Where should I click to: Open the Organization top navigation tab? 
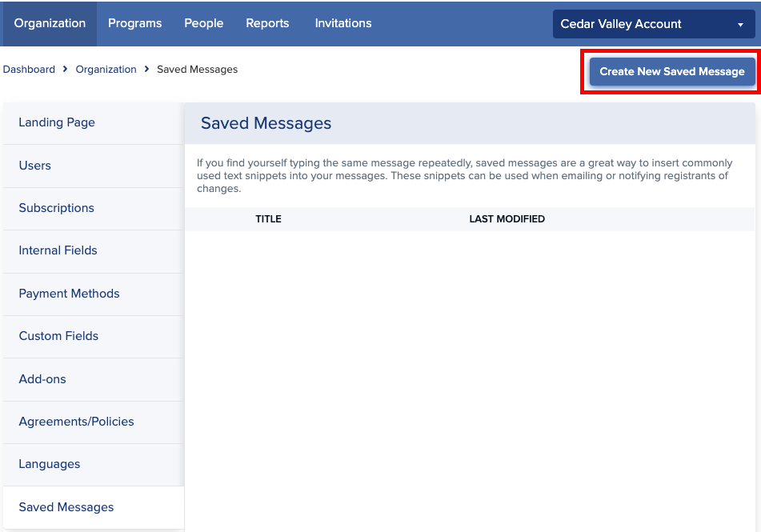tap(50, 23)
